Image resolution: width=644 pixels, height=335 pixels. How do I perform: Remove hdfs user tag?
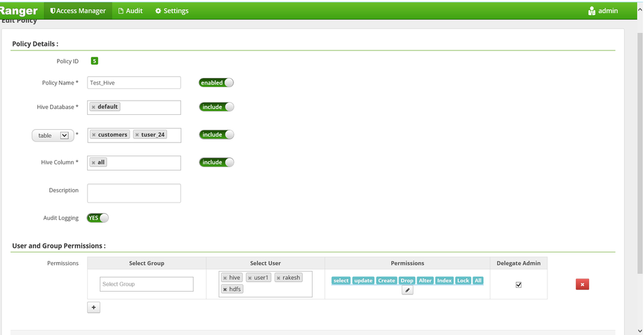[x=225, y=289]
